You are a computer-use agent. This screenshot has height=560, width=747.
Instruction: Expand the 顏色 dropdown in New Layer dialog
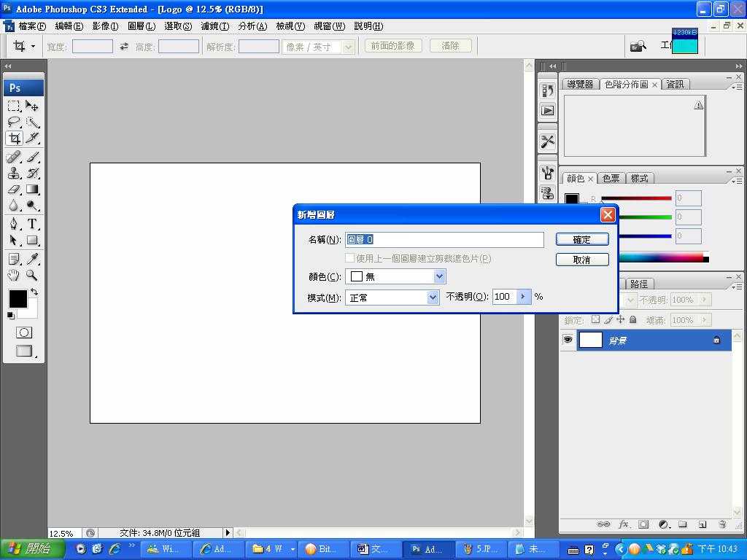[439, 276]
